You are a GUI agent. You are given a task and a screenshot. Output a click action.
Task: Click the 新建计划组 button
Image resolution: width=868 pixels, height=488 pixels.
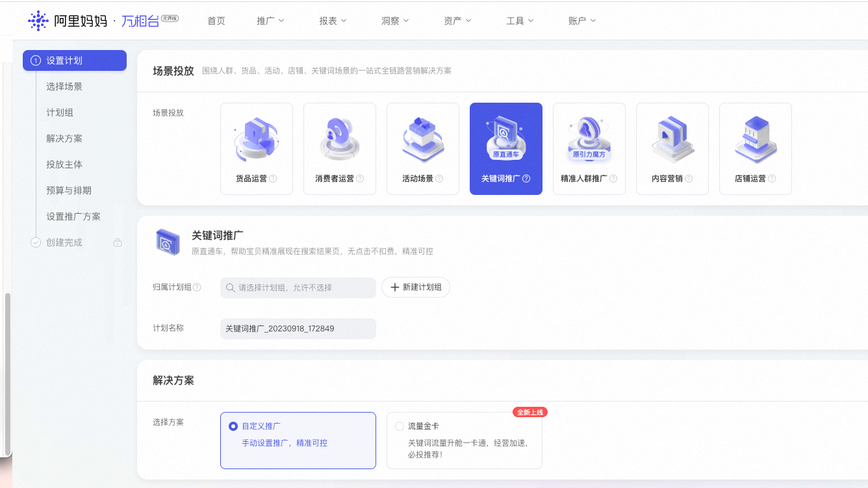pyautogui.click(x=416, y=287)
